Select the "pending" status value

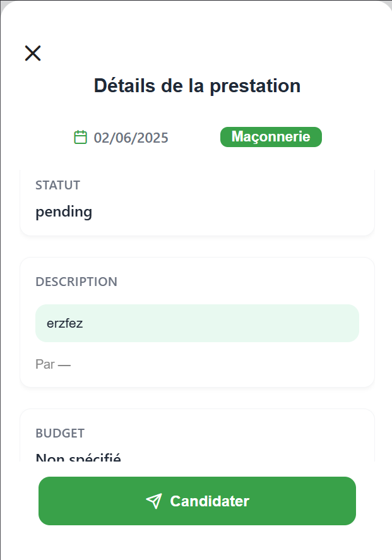(64, 211)
